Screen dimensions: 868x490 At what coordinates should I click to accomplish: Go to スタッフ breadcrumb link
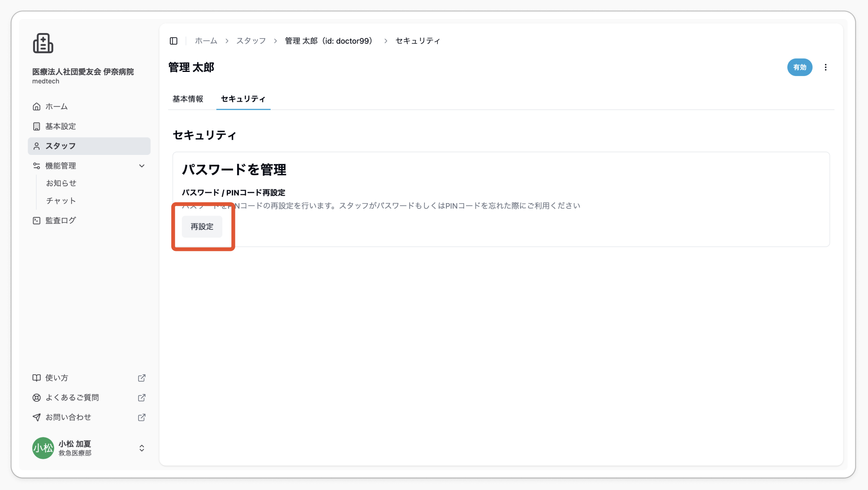click(251, 41)
